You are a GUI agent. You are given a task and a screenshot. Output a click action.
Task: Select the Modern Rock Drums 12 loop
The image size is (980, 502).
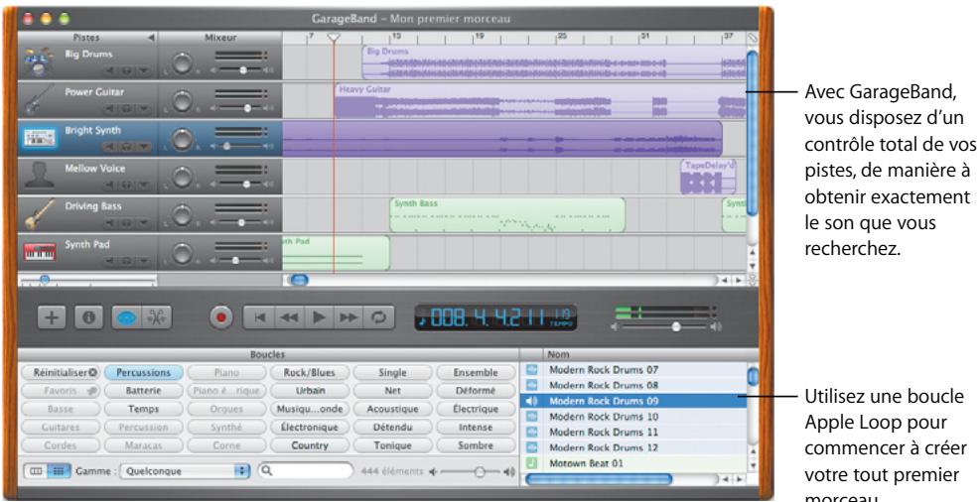pyautogui.click(x=633, y=447)
